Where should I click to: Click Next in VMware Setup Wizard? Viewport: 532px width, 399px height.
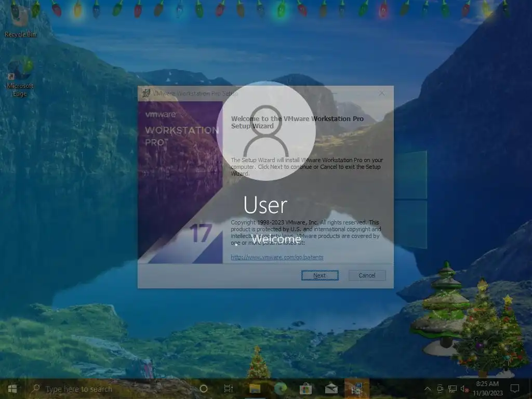click(320, 275)
